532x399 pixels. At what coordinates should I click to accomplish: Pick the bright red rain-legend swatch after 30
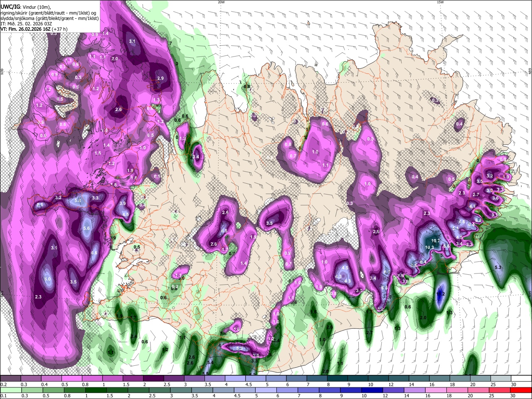point(522,390)
